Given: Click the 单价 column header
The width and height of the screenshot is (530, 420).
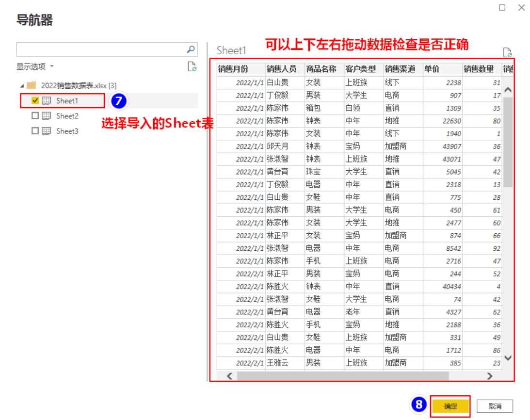Looking at the screenshot, I should pos(442,69).
